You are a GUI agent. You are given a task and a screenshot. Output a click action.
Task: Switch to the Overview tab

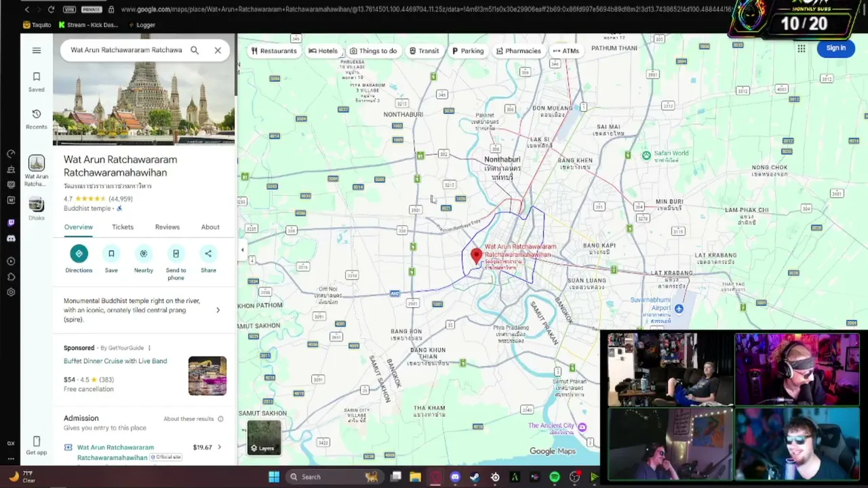[x=79, y=227]
